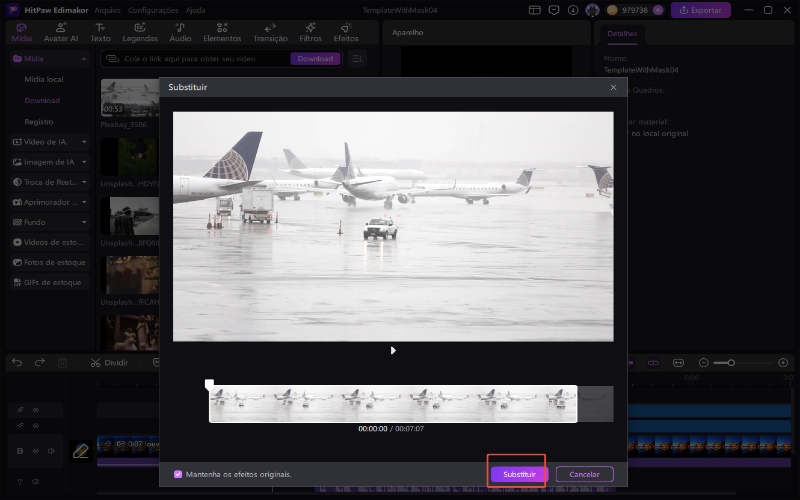Uncheck Mantenha os efeitos originais checkbox
This screenshot has height=500, width=800.
click(178, 474)
